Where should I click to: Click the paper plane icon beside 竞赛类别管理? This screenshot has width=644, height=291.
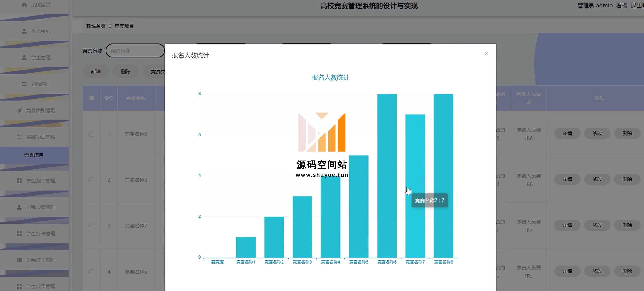point(19,110)
